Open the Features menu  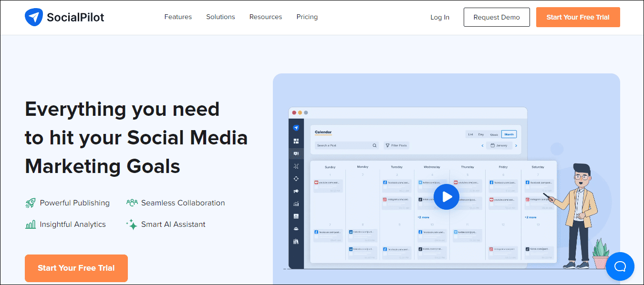178,17
